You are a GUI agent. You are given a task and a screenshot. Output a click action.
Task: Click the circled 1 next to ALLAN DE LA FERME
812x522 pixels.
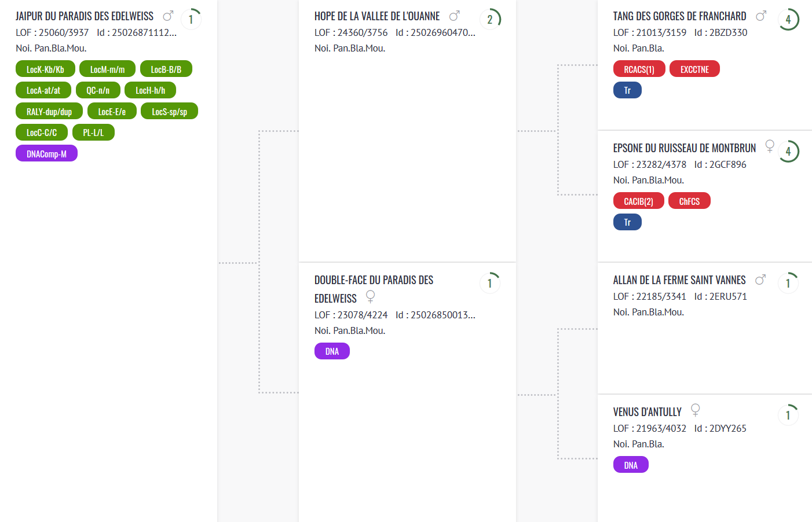coord(788,283)
